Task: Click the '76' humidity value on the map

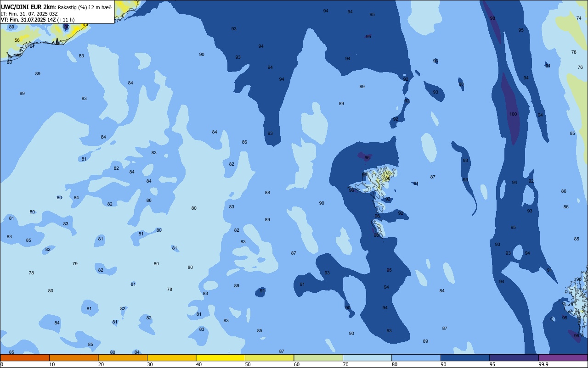Action: click(580, 67)
